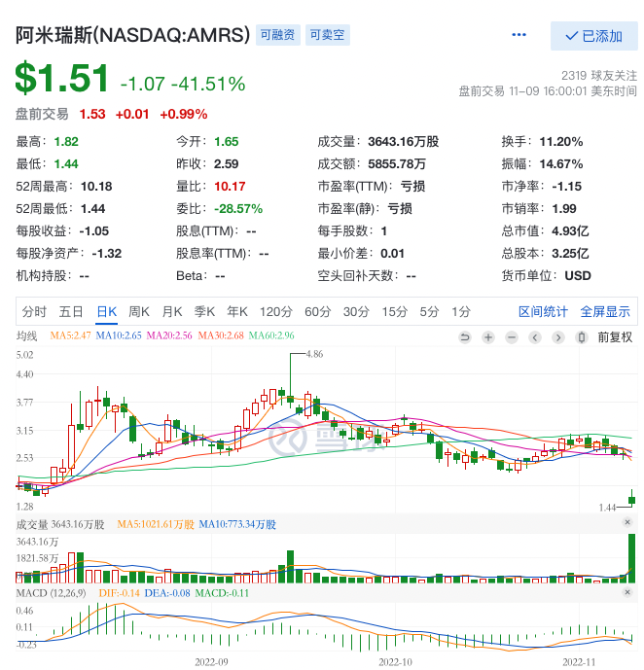
Task: Switch to the 5分 interval tab
Action: click(x=429, y=311)
